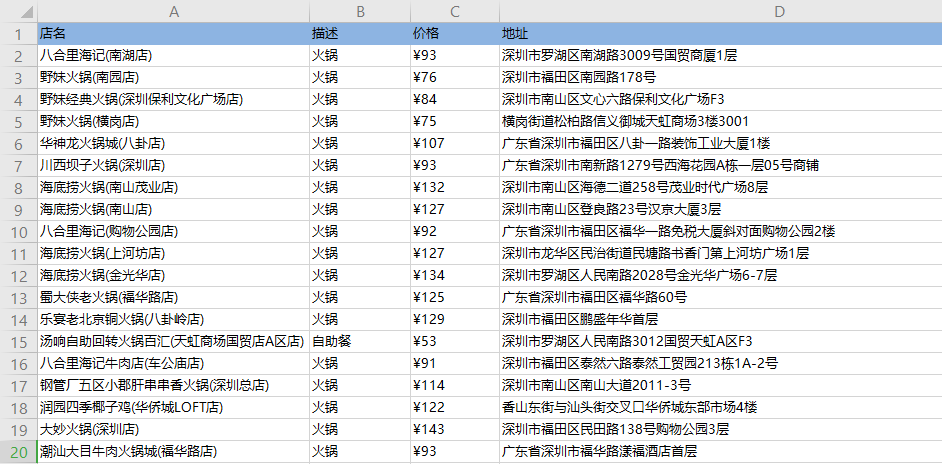Select row 15 header

[19, 342]
